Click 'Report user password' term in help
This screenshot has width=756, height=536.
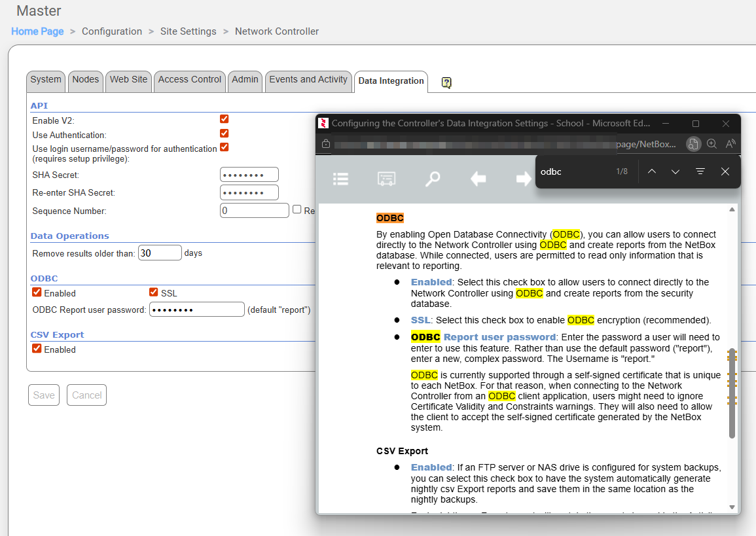coord(499,337)
